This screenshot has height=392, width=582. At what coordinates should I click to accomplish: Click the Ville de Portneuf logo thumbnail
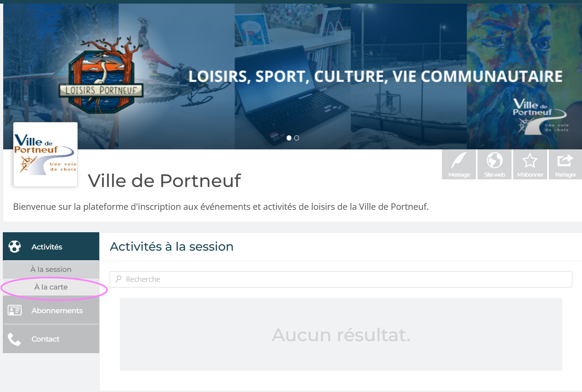[45, 155]
